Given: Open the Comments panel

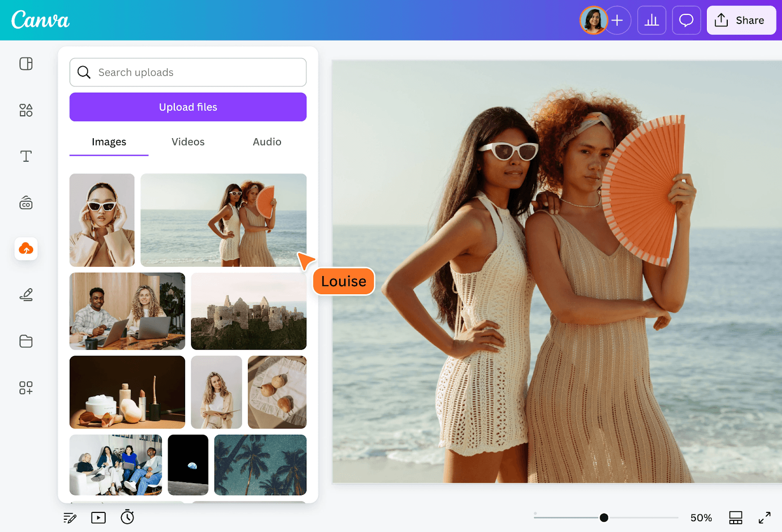Looking at the screenshot, I should [x=686, y=20].
